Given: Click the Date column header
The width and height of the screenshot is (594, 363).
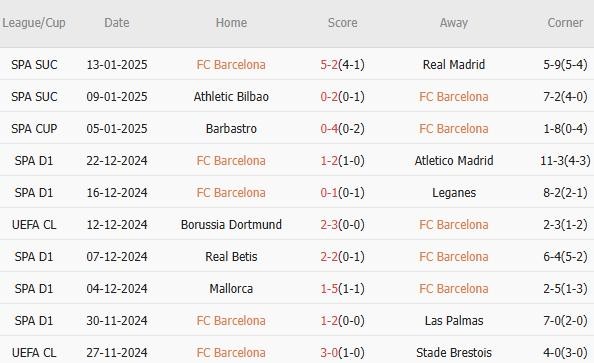Looking at the screenshot, I should pyautogui.click(x=117, y=23).
